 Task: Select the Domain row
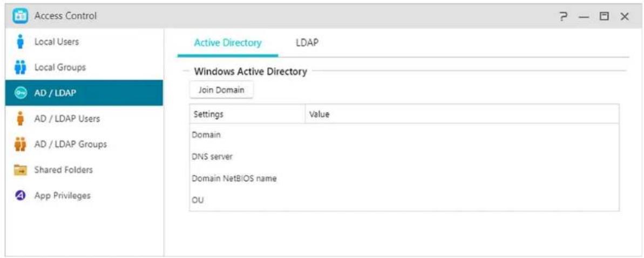pos(404,135)
